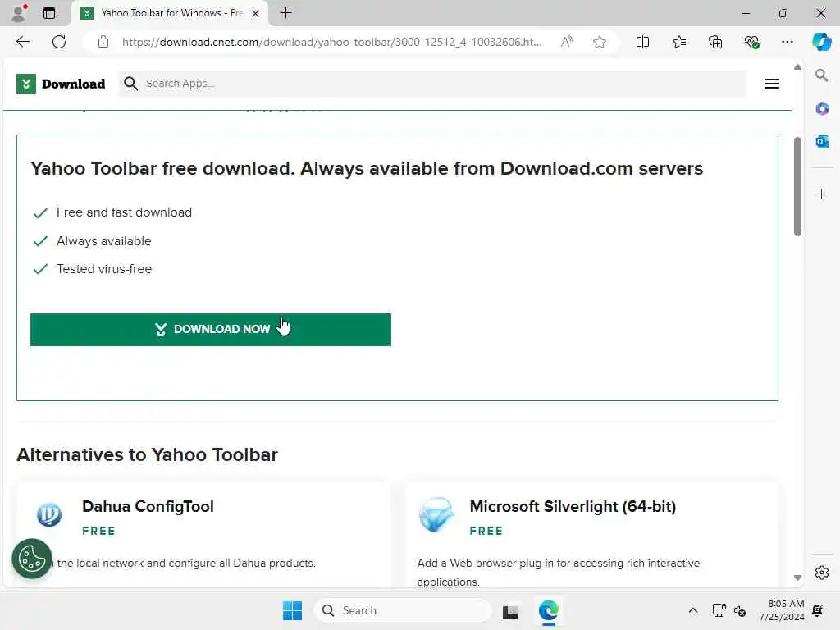
Task: Click the Edge icon on the taskbar
Action: coord(548,610)
